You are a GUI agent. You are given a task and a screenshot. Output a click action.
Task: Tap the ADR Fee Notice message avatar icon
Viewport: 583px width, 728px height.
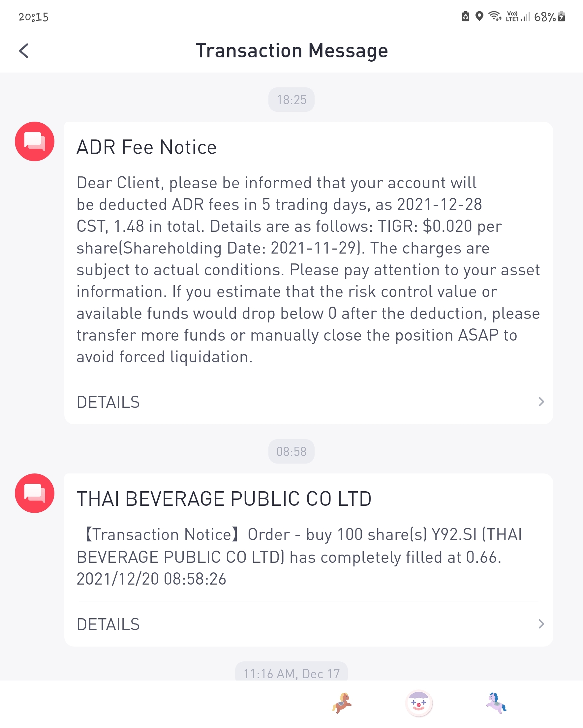(x=34, y=141)
